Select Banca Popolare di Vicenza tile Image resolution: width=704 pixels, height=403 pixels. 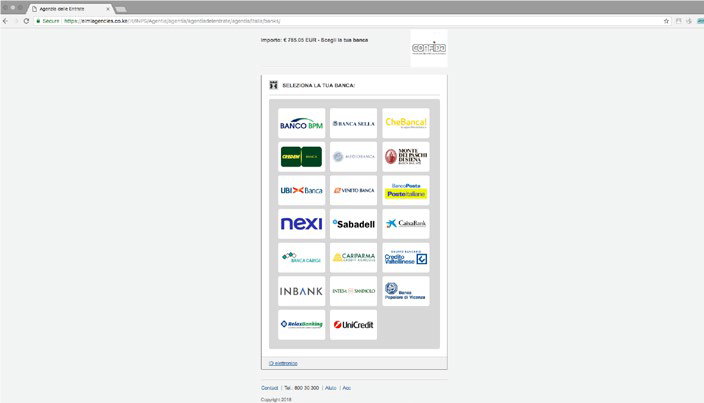pos(406,291)
